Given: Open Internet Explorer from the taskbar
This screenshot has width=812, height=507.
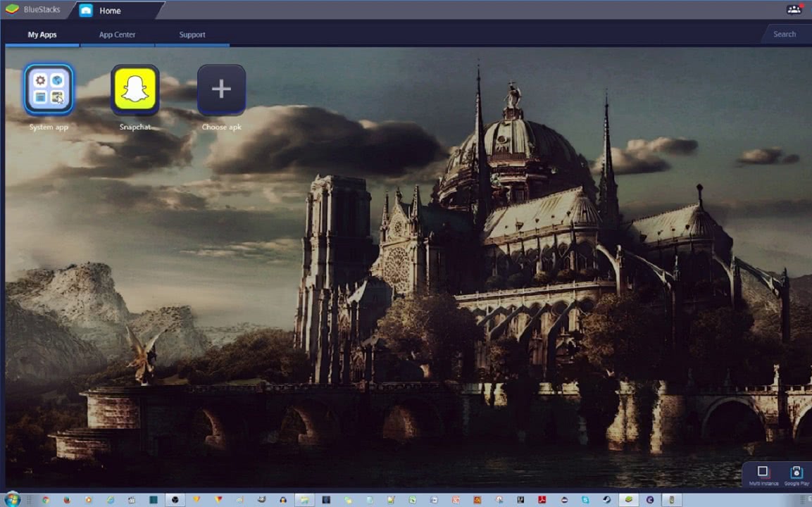Looking at the screenshot, I should (110, 500).
